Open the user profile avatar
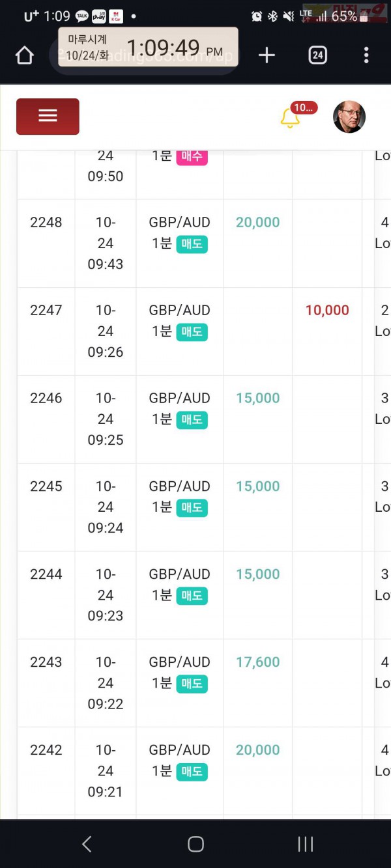 click(349, 117)
